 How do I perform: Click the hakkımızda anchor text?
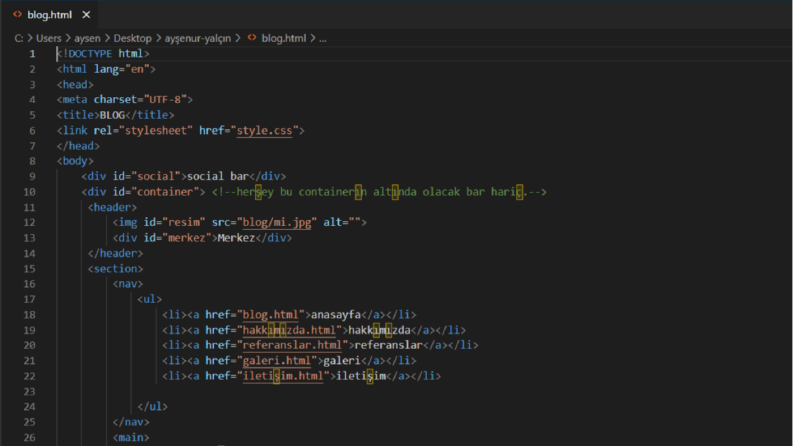379,330
